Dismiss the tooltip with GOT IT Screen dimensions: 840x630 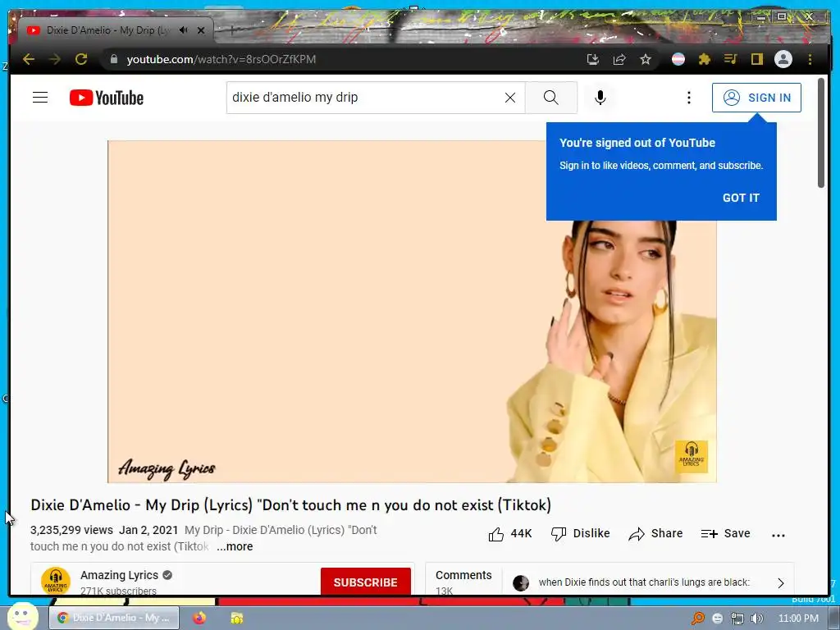pyautogui.click(x=741, y=198)
